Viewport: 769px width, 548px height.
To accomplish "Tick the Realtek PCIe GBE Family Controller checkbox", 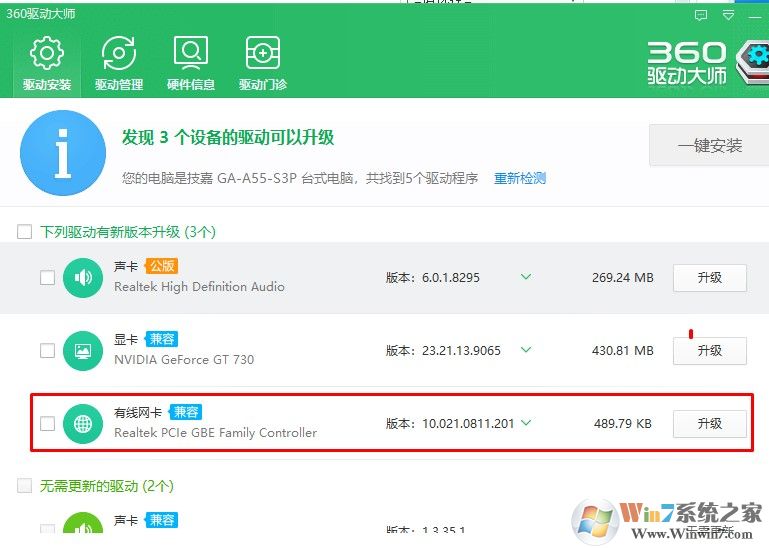I will (x=47, y=423).
